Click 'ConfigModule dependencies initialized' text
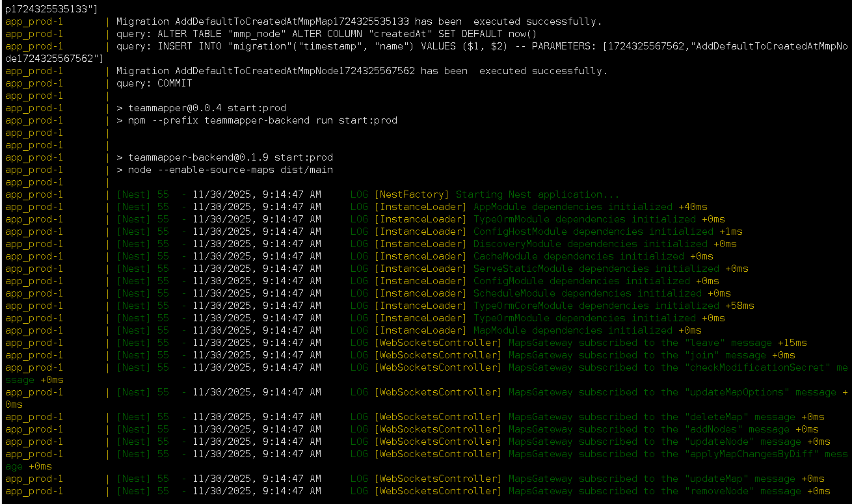This screenshot has height=504, width=852. point(581,281)
